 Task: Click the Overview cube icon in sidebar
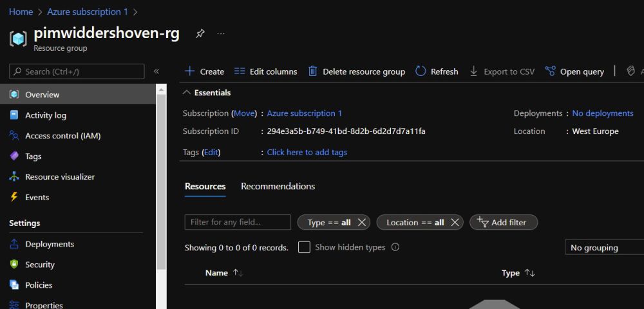[14, 95]
